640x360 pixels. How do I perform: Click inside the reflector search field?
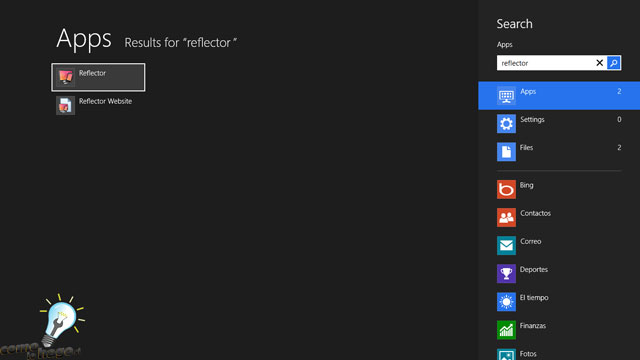(545, 63)
